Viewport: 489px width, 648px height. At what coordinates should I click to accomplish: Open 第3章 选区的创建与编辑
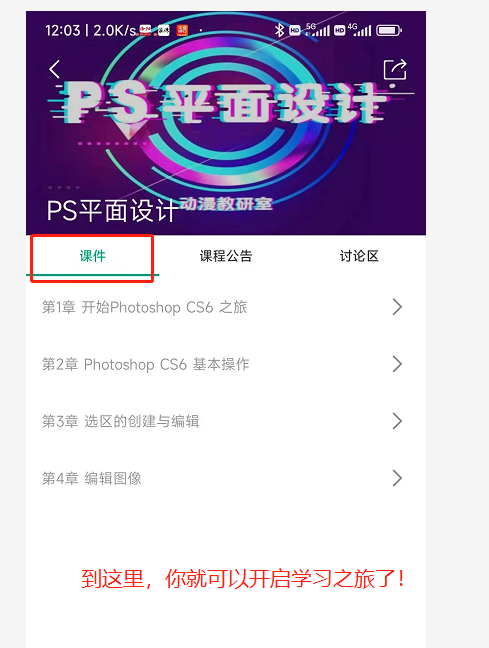pos(226,421)
